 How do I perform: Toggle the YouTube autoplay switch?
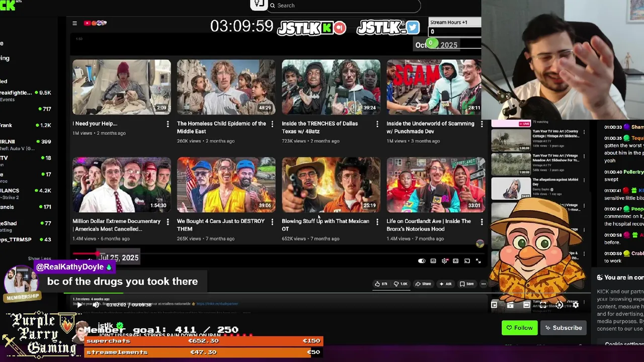coord(422,261)
